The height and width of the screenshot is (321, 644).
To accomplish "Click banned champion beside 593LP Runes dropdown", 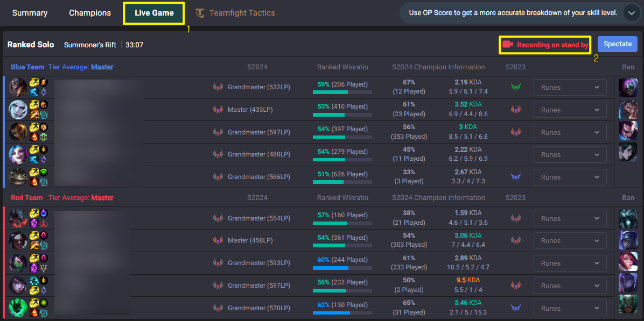I will [628, 261].
